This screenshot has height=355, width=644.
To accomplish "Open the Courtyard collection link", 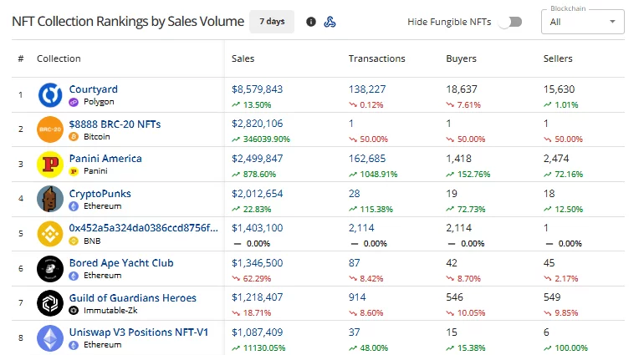I will pyautogui.click(x=93, y=89).
